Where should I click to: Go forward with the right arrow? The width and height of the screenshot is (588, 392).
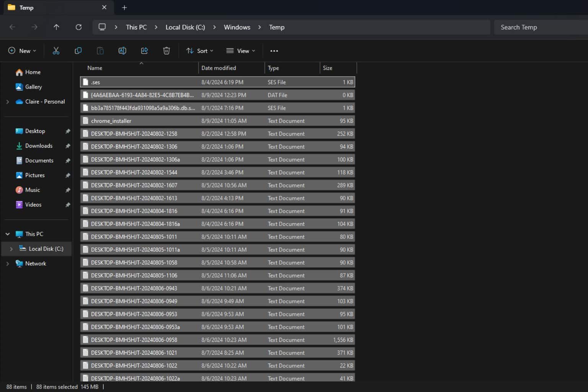(34, 27)
